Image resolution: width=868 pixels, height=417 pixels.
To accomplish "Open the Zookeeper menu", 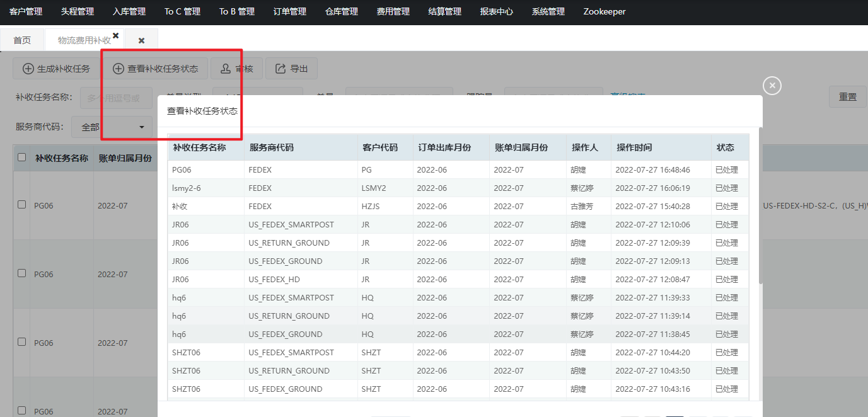I will click(605, 11).
